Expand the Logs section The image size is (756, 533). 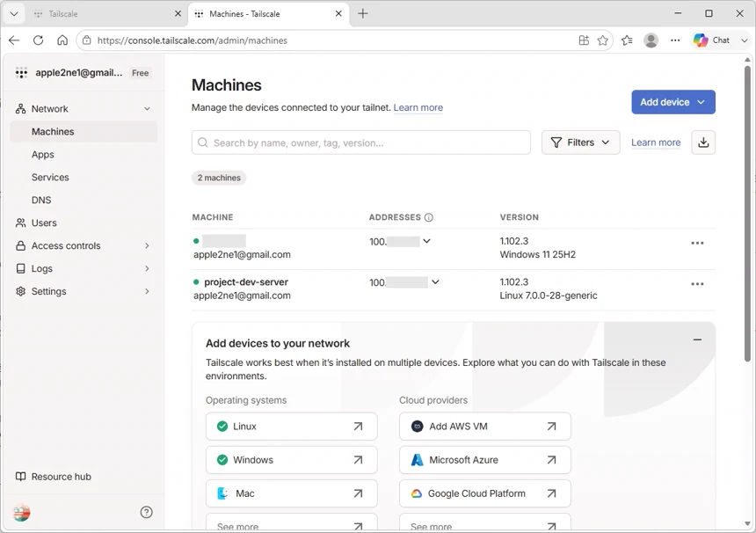click(x=147, y=268)
